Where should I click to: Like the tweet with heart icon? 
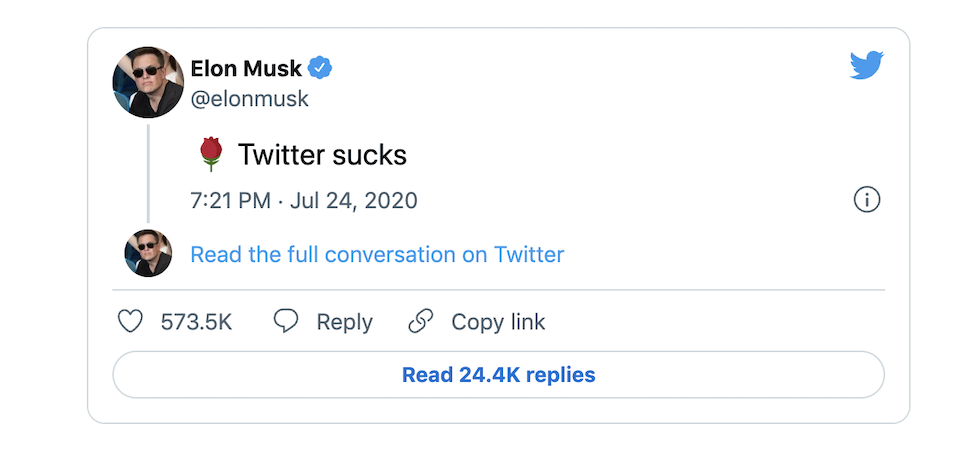(x=131, y=321)
